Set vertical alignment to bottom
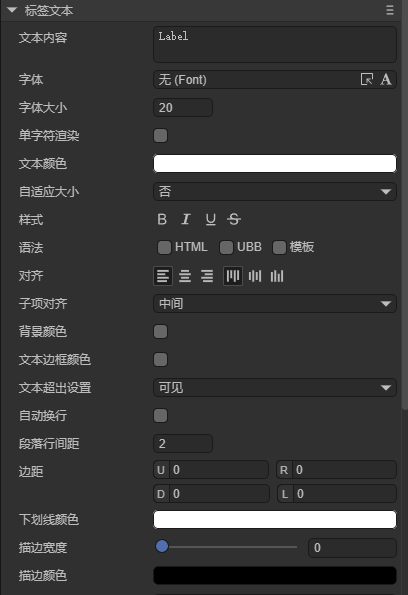This screenshot has height=595, width=408. click(277, 276)
